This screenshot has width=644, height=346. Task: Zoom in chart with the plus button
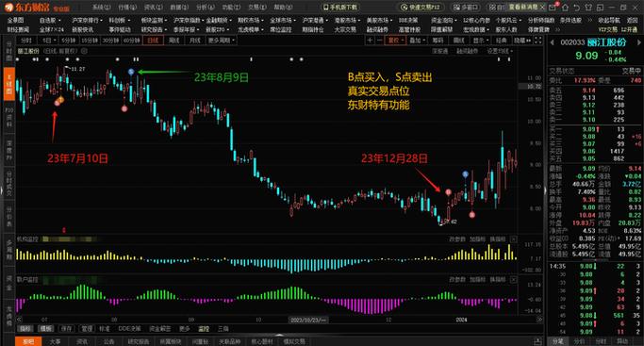tap(370, 40)
